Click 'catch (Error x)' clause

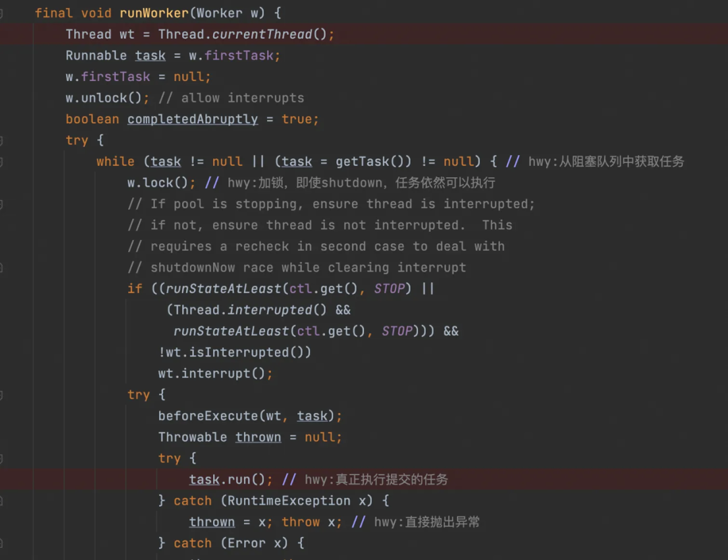tap(231, 543)
